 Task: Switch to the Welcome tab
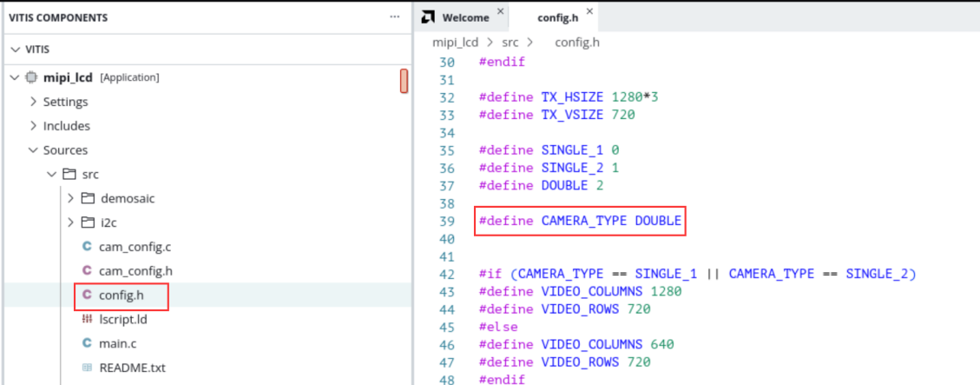465,17
